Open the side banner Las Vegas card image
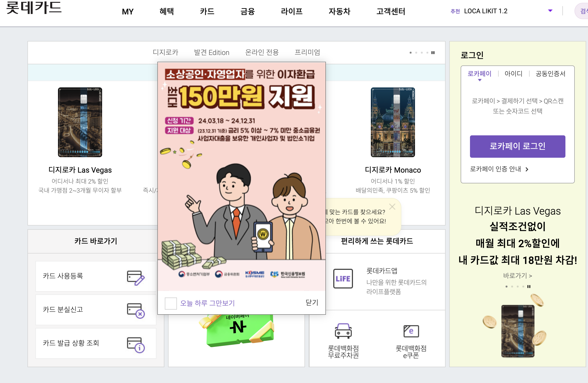 pos(518,331)
